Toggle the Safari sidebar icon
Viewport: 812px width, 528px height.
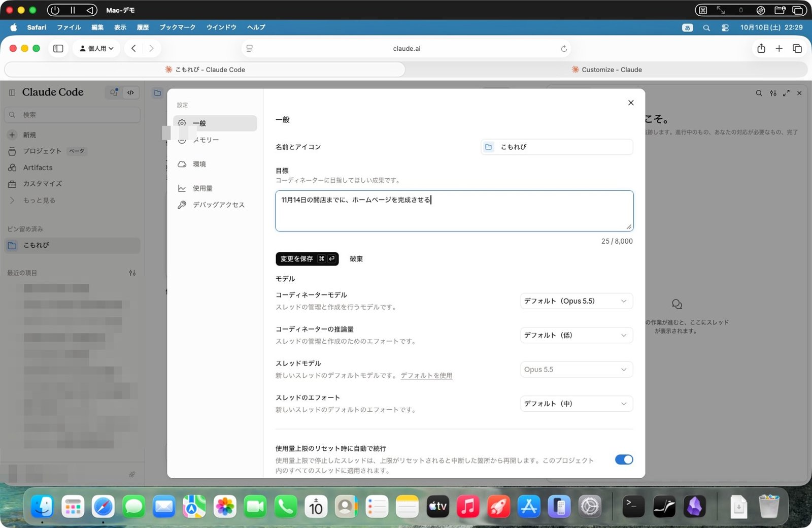point(58,48)
